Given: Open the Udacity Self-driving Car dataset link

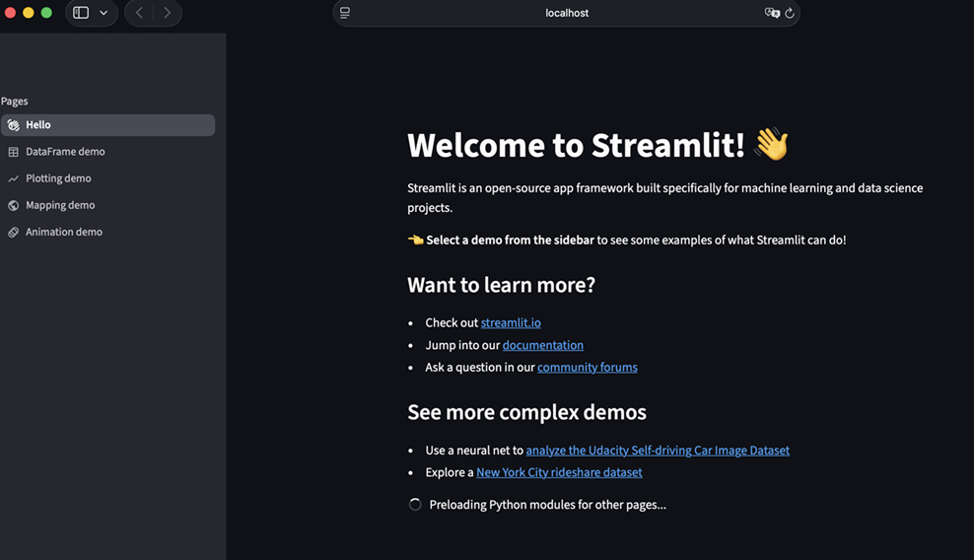Looking at the screenshot, I should click(658, 451).
